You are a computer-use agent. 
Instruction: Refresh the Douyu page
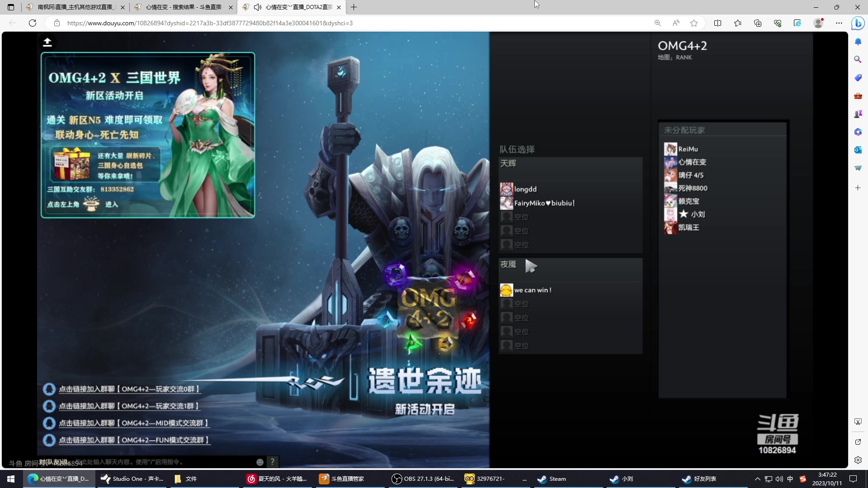point(33,23)
